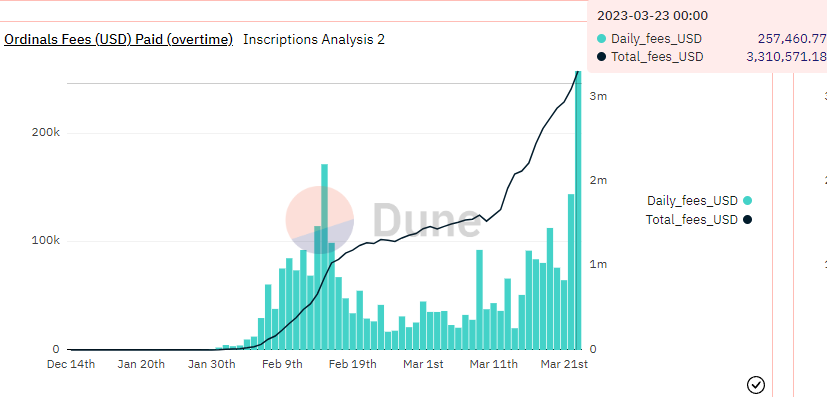The image size is (827, 397).
Task: Click the tooltip Total_fees_USD dark dot
Action: pyautogui.click(x=602, y=57)
